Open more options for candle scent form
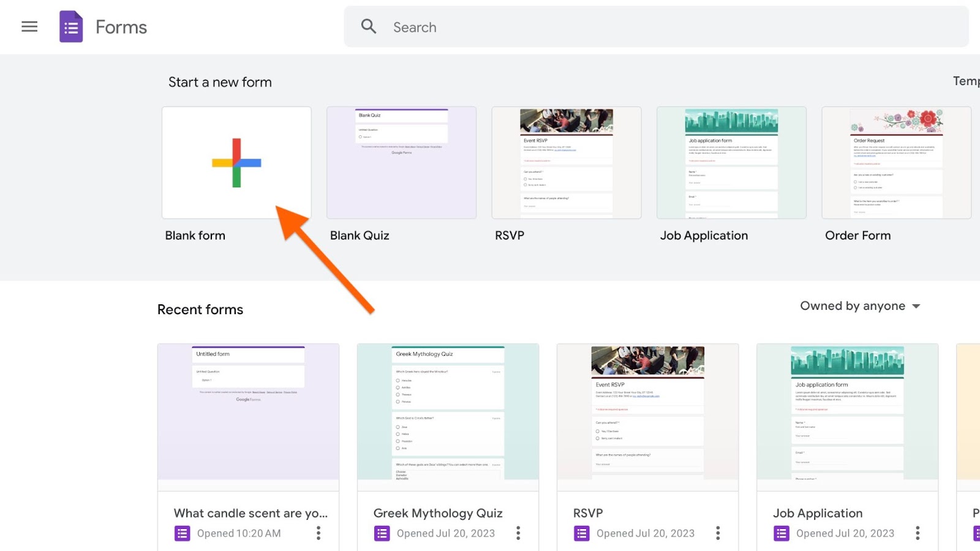This screenshot has width=980, height=551. click(318, 533)
